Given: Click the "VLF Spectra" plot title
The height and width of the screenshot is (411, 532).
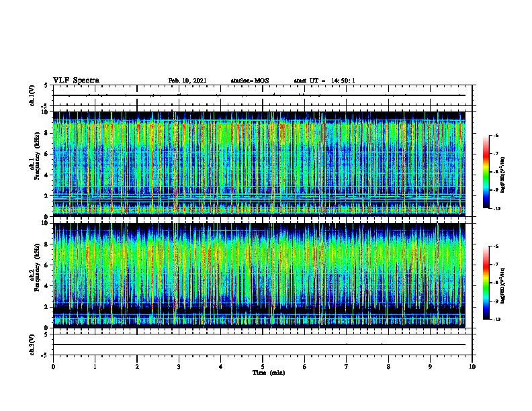Looking at the screenshot, I should pyautogui.click(x=76, y=81).
